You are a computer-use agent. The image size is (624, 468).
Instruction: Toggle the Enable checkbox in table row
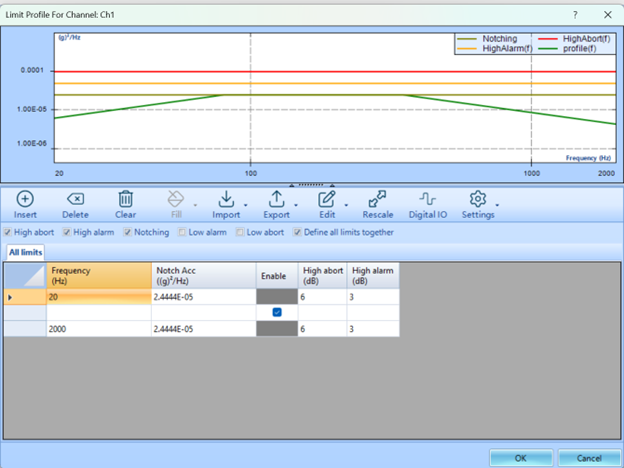(x=277, y=312)
